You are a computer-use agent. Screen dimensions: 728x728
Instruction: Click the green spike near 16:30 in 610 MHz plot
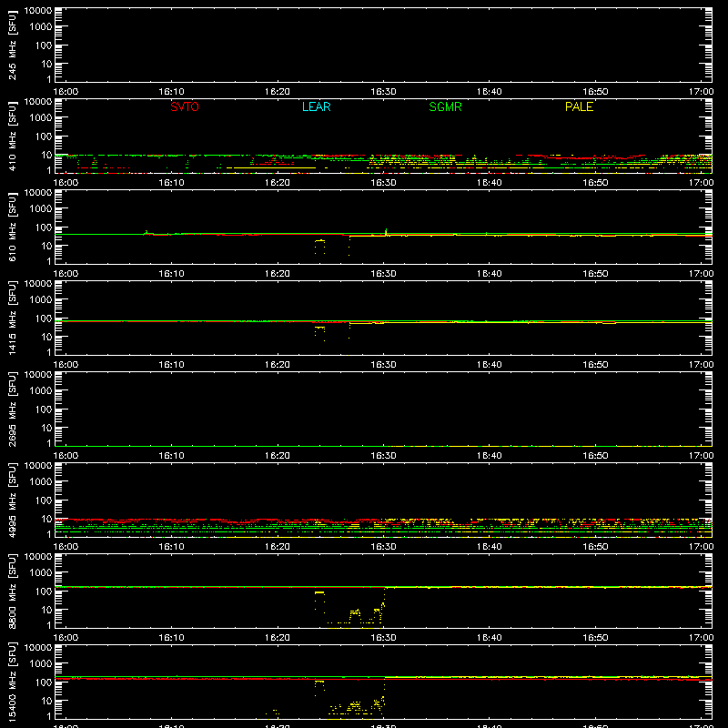coord(386,231)
